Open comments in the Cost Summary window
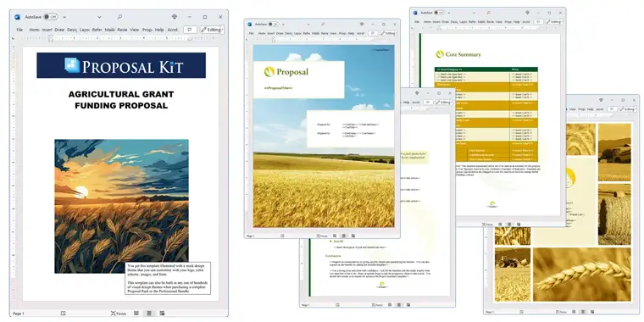Viewport: 644px width, 322px height. (x=538, y=21)
